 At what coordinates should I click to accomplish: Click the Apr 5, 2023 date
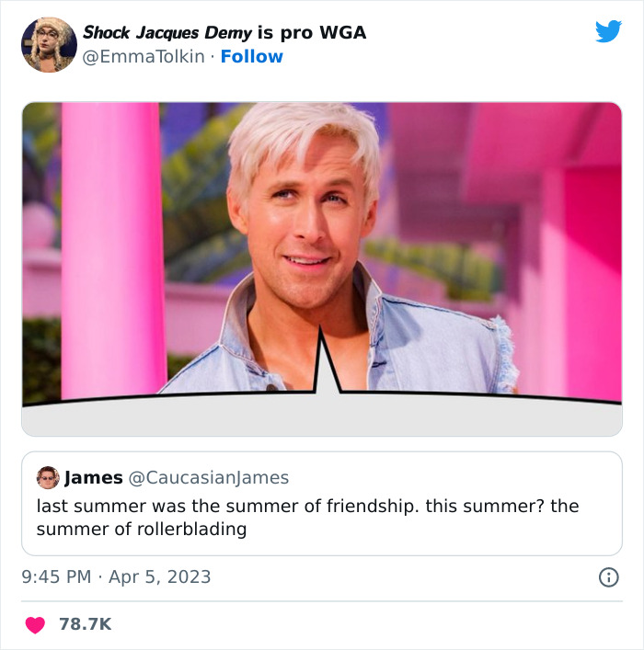(x=160, y=576)
